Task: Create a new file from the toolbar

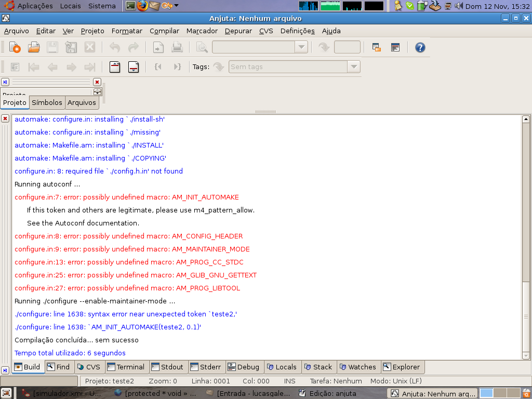Action: [x=15, y=47]
